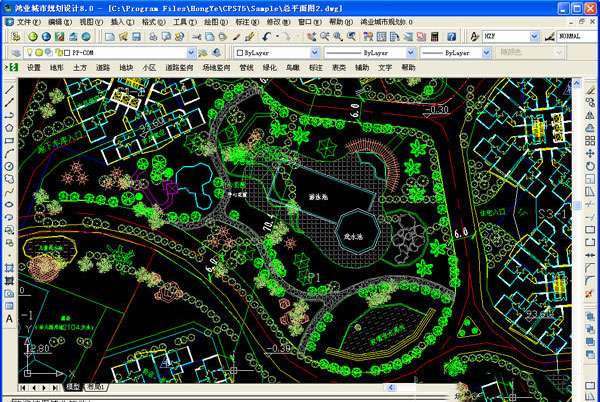Select the Circle draw tool
Viewport: 600px width, 402px height.
[9, 166]
